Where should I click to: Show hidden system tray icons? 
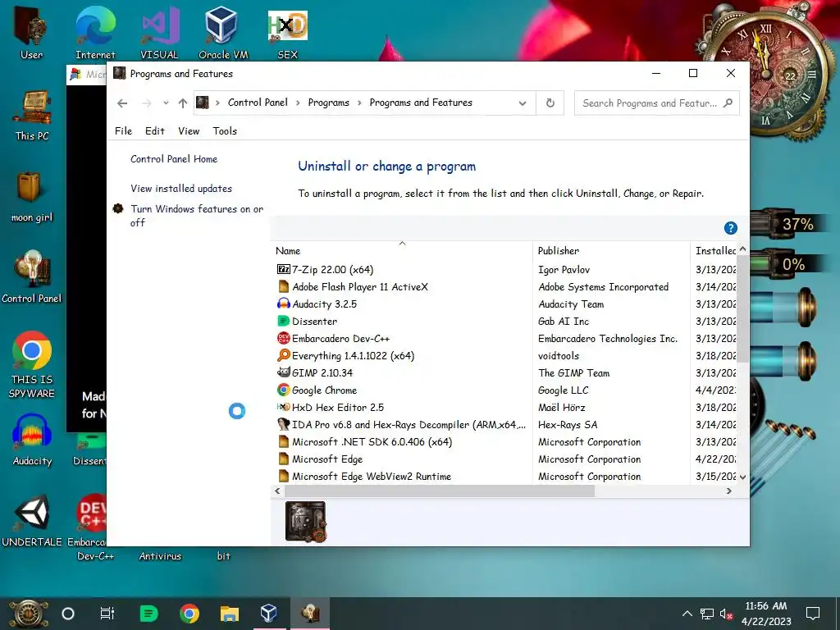pos(687,614)
